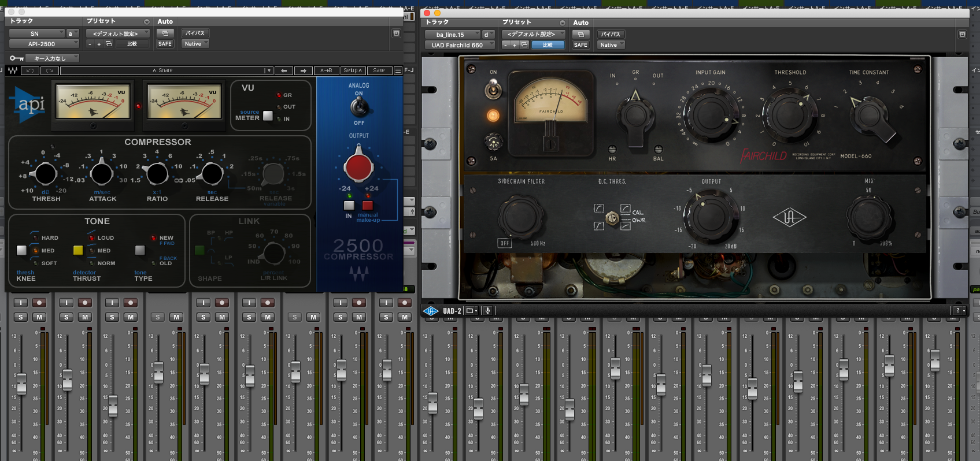Click the Waves logo in API-2500 toolbar
Viewport: 980px width, 461px height.
click(x=12, y=70)
